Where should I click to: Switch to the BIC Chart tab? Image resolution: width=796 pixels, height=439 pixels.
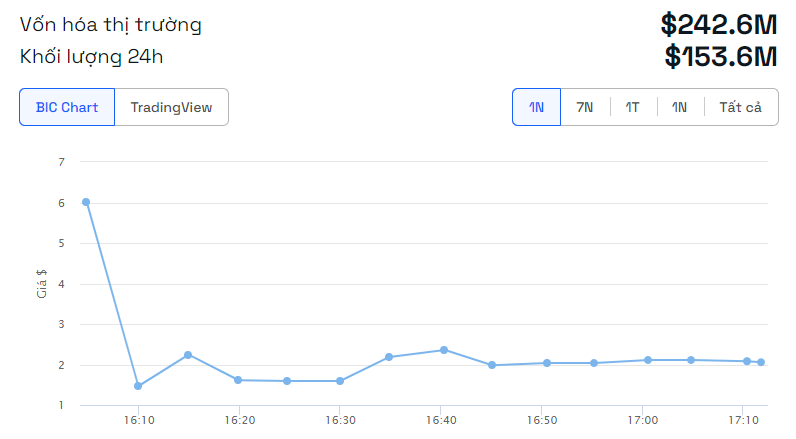(x=67, y=107)
